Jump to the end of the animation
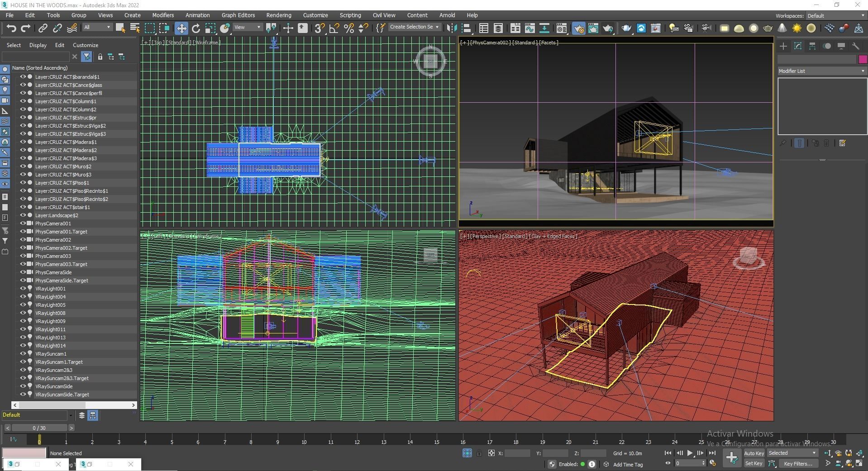The width and height of the screenshot is (868, 471). pos(712,453)
